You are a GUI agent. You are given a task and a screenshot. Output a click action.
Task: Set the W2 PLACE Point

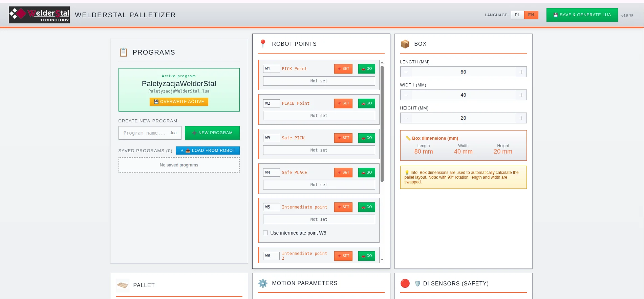pyautogui.click(x=343, y=103)
